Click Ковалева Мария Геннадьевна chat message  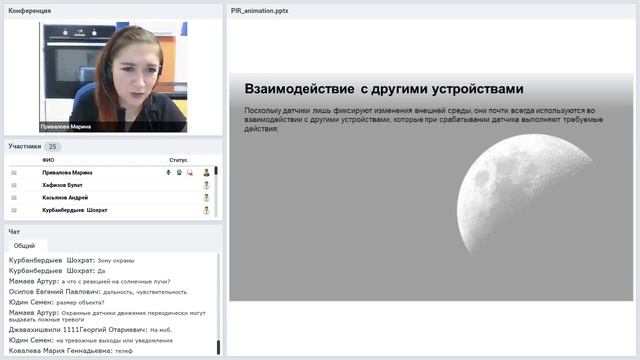[71, 351]
